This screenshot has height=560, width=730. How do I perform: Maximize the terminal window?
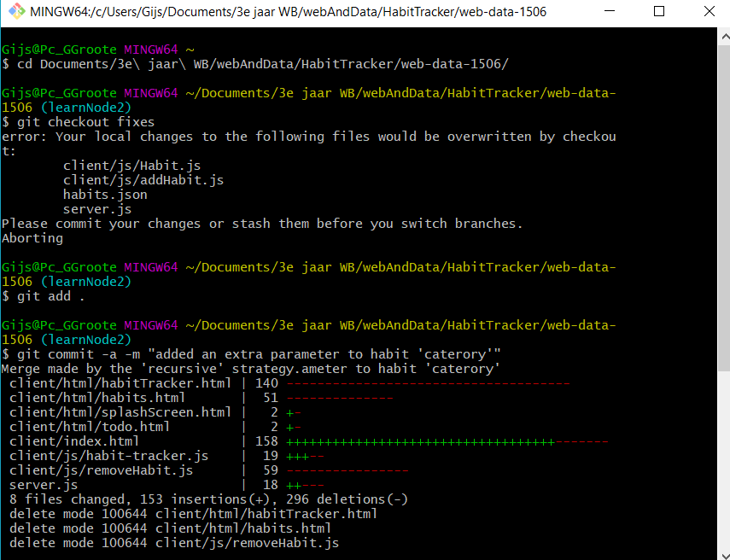658,11
